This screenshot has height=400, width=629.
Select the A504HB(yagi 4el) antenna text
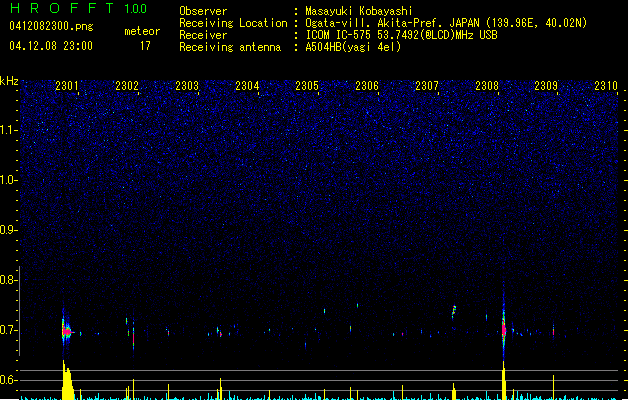(353, 47)
